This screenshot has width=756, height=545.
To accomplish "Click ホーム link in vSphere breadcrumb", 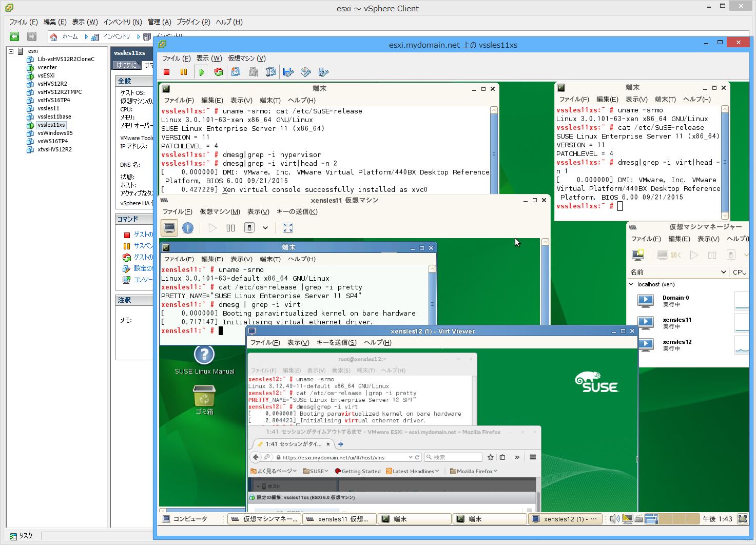I will coord(70,37).
